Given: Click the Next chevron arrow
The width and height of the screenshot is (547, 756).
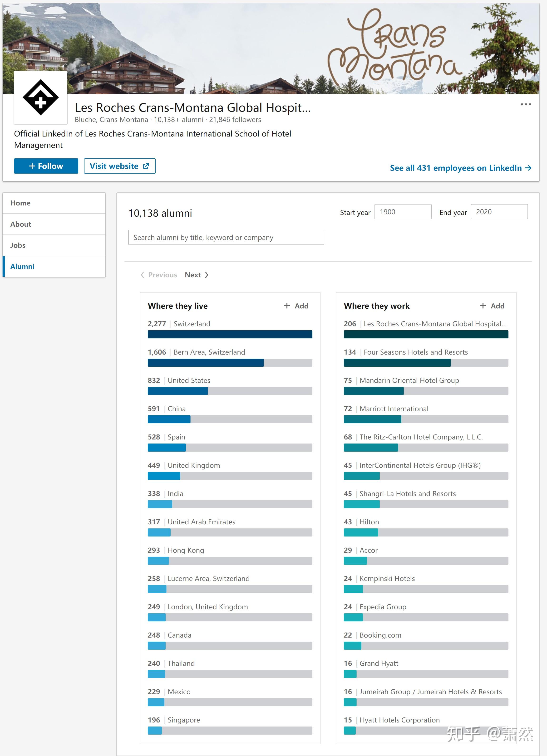Looking at the screenshot, I should 207,275.
